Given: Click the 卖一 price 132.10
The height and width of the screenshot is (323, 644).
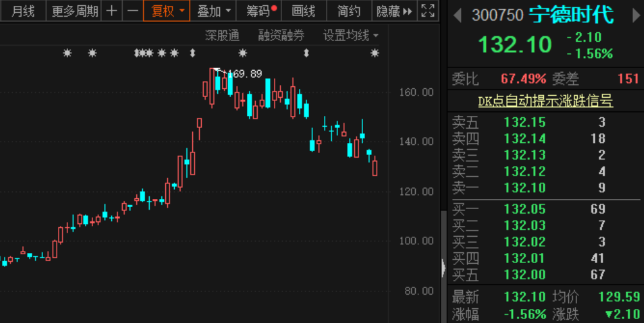Looking at the screenshot, I should point(524,188).
